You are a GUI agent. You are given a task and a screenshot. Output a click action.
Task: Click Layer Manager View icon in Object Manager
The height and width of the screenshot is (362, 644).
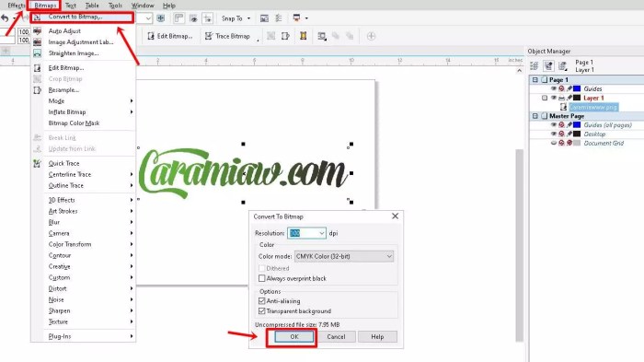click(x=563, y=65)
